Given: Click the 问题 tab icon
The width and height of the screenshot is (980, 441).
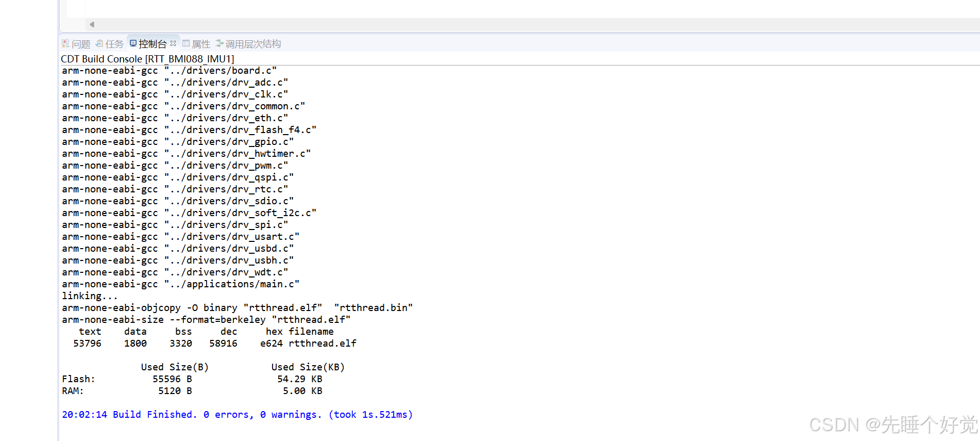Looking at the screenshot, I should [x=65, y=43].
